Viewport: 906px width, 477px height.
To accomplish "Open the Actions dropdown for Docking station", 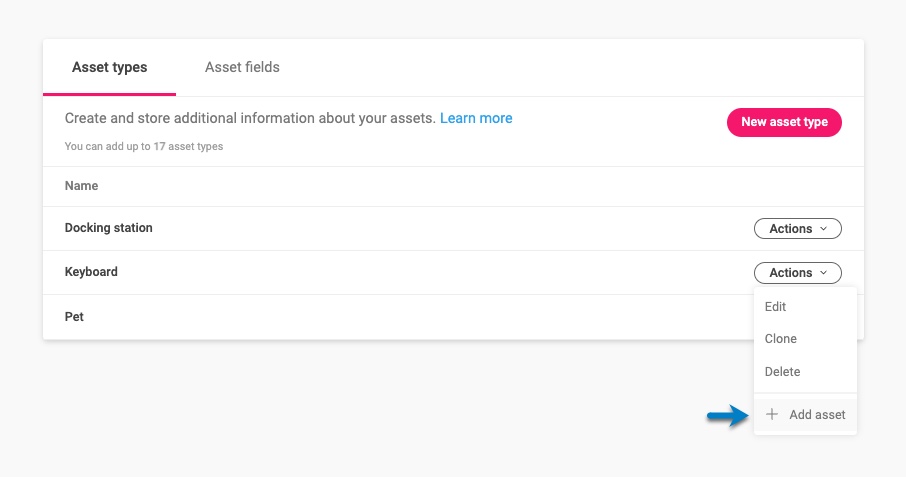I will [797, 229].
